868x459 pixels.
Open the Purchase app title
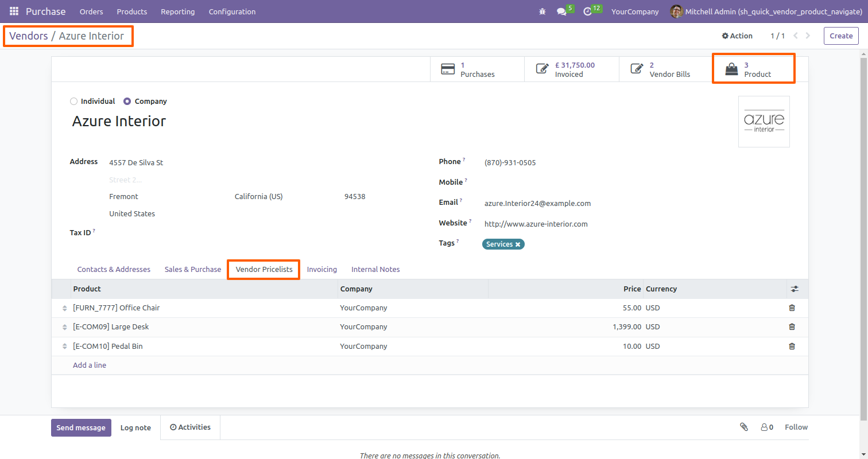click(46, 11)
